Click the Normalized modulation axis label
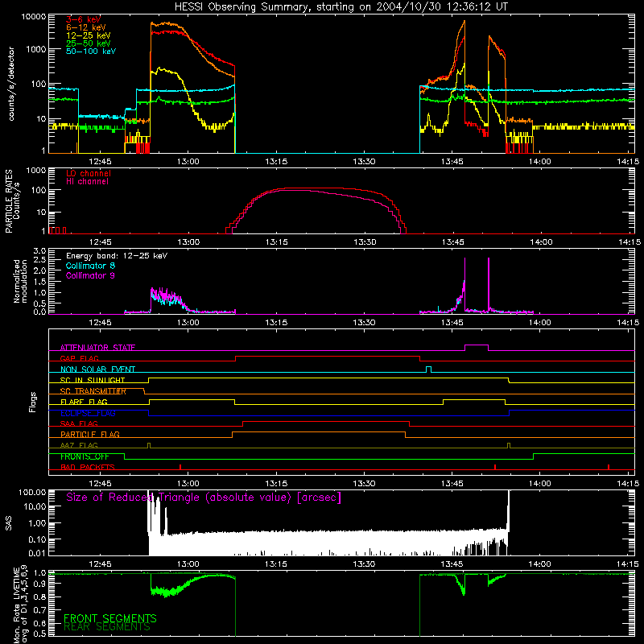The width and height of the screenshot is (644, 644). point(20,281)
